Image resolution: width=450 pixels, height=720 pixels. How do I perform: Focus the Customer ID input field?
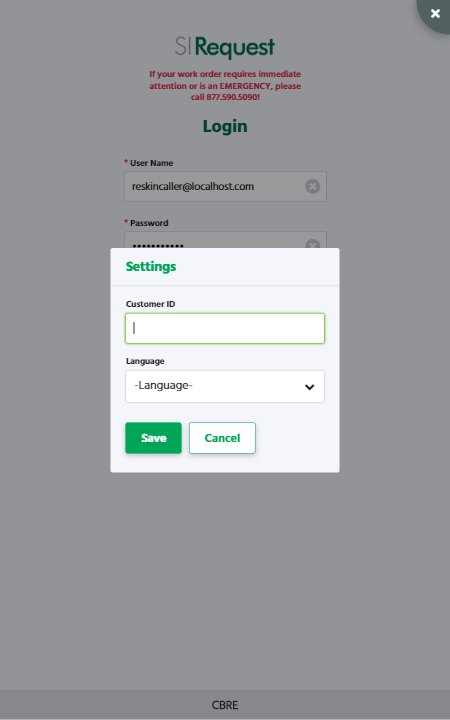click(225, 328)
